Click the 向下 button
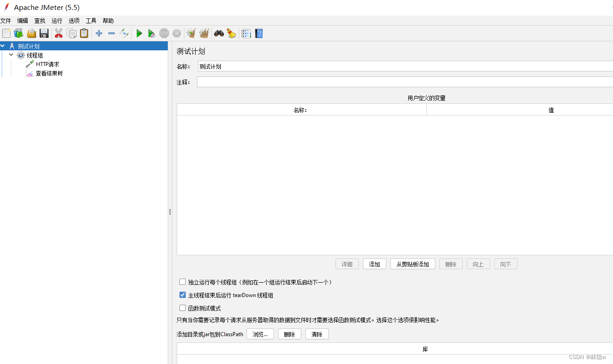Image resolution: width=613 pixels, height=364 pixels. click(x=506, y=264)
